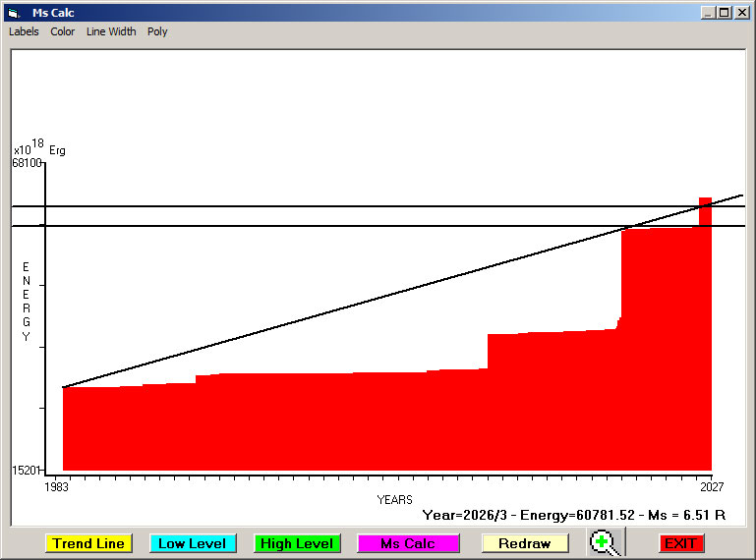Viewport: 756px width, 560px height.
Task: Open the Poly menu
Action: (x=157, y=31)
